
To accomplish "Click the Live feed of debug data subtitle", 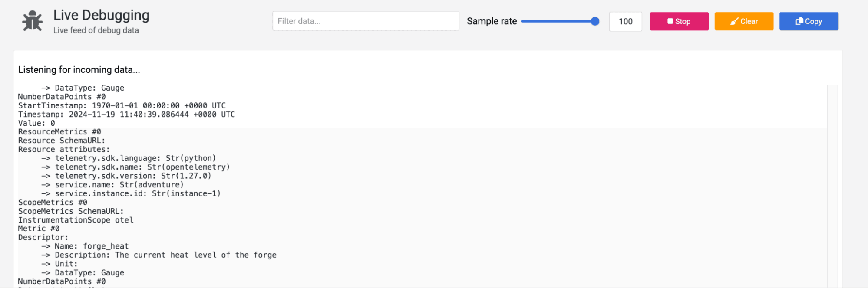I will coord(96,30).
